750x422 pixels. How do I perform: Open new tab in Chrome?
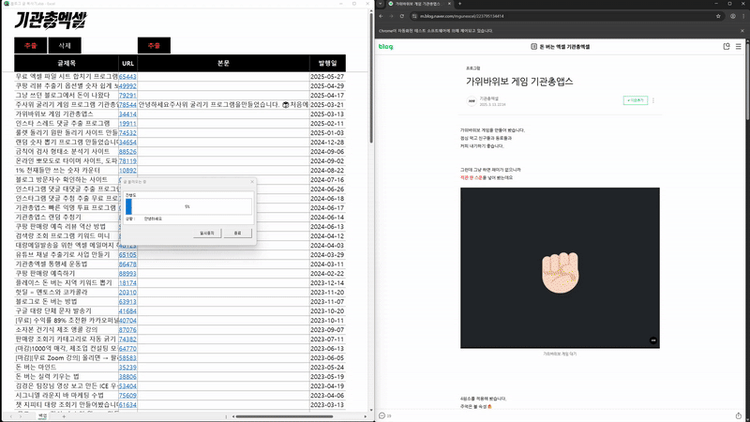tap(460, 4)
